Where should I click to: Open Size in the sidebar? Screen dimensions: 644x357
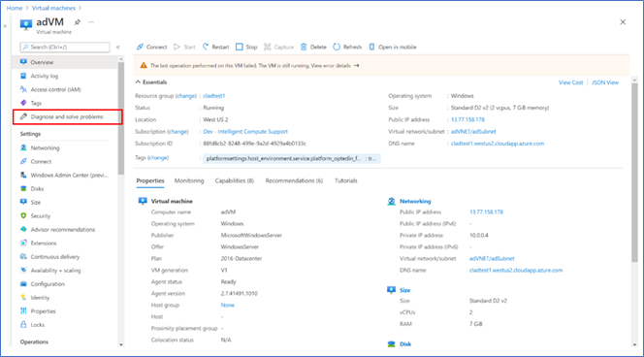coord(35,202)
